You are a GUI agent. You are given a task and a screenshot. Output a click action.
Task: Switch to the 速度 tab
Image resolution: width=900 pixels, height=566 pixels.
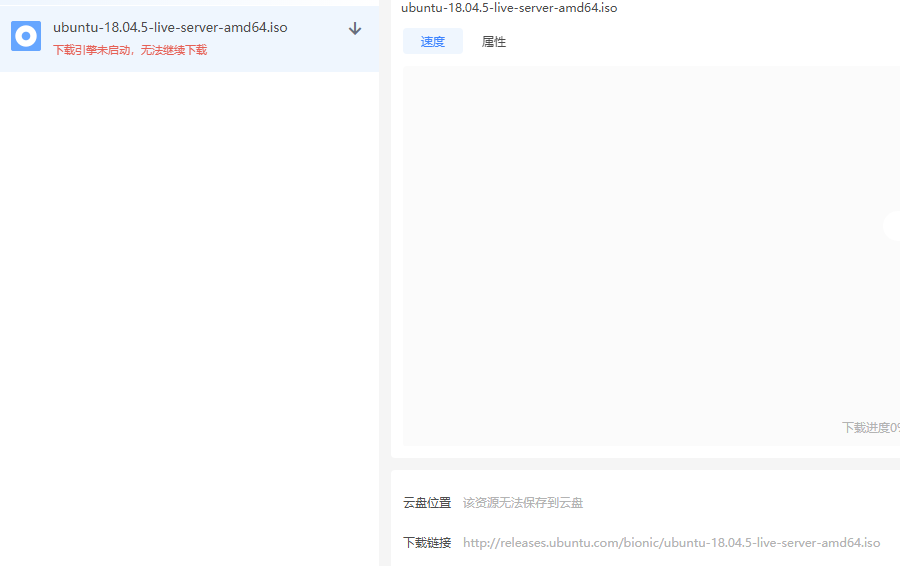pos(433,42)
